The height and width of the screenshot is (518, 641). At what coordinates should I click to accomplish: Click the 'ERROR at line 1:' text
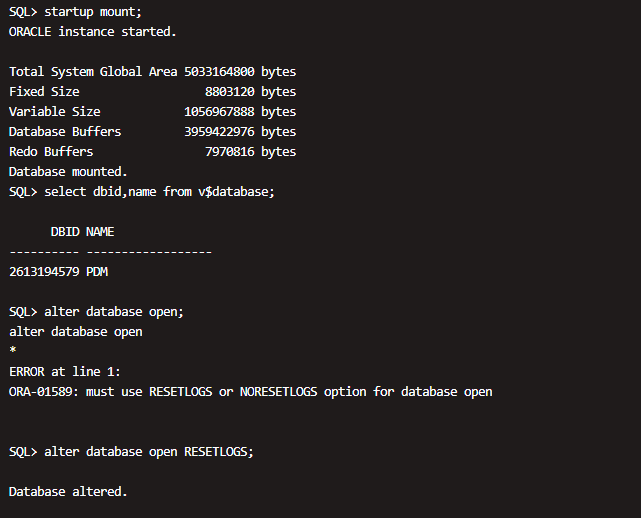pos(65,372)
